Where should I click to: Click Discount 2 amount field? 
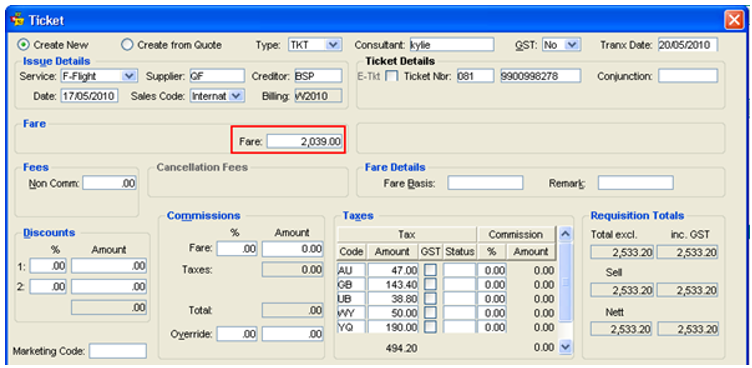coord(109,286)
